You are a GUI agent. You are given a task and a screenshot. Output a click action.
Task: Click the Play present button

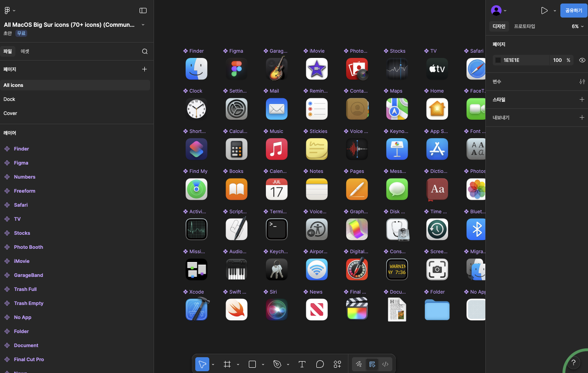pos(544,11)
